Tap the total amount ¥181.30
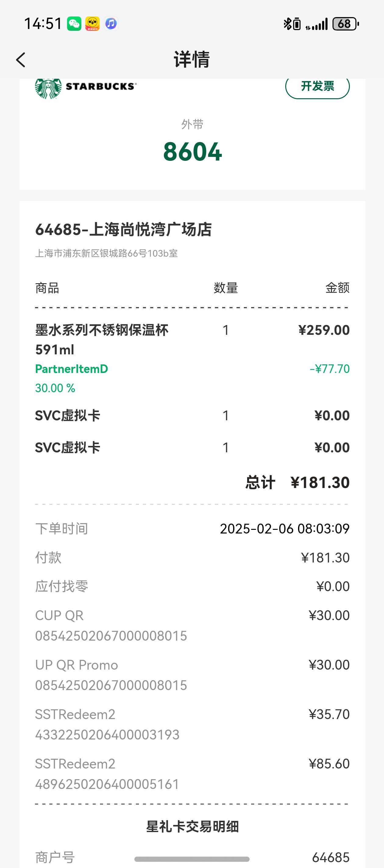The height and width of the screenshot is (868, 384). 320,483
